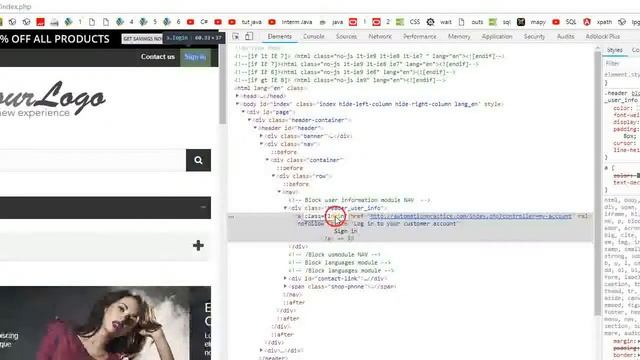Click the fashion model banner image
This screenshot has width=640, height=360.
pos(105,323)
